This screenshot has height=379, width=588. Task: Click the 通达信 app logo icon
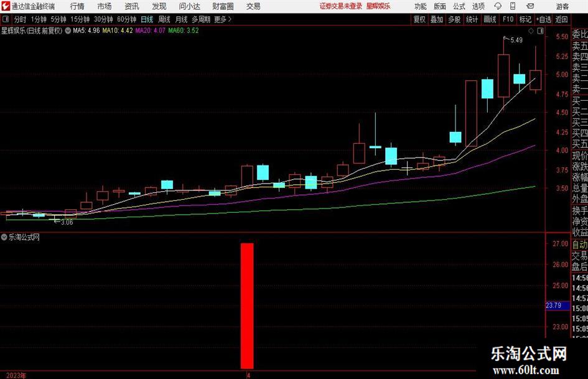(x=6, y=6)
